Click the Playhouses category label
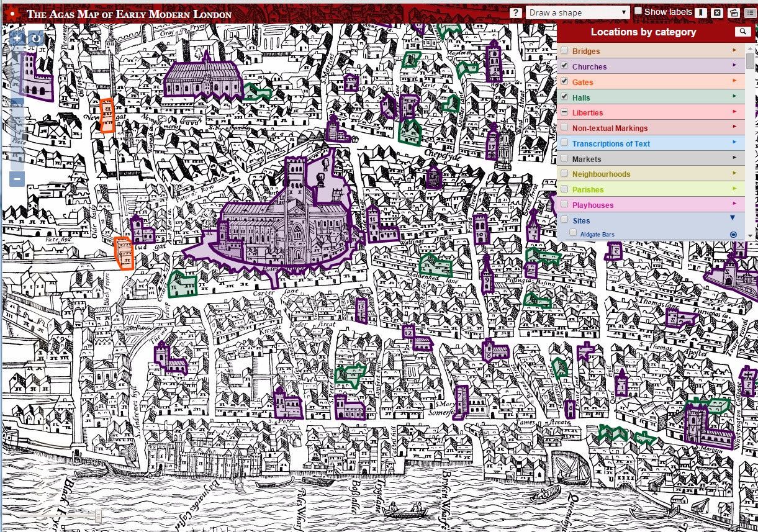The width and height of the screenshot is (758, 532). [x=592, y=205]
